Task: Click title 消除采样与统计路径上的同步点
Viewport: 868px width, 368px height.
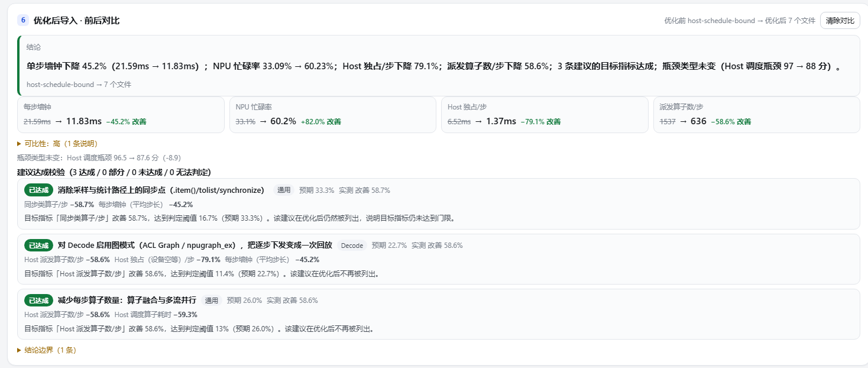Action: point(161,190)
